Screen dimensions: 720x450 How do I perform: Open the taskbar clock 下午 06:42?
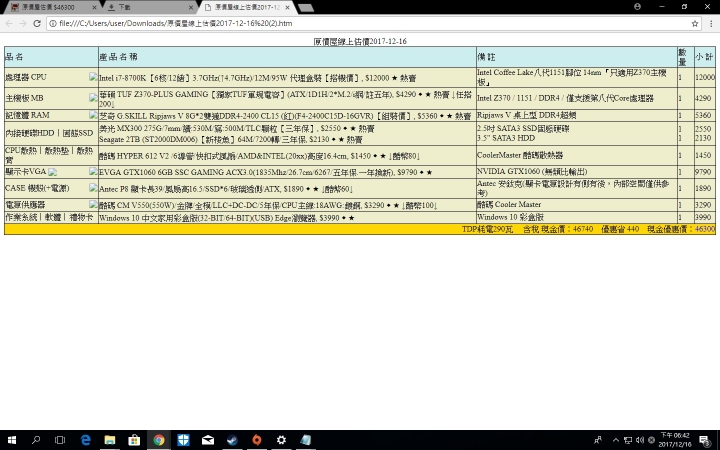tap(675, 440)
